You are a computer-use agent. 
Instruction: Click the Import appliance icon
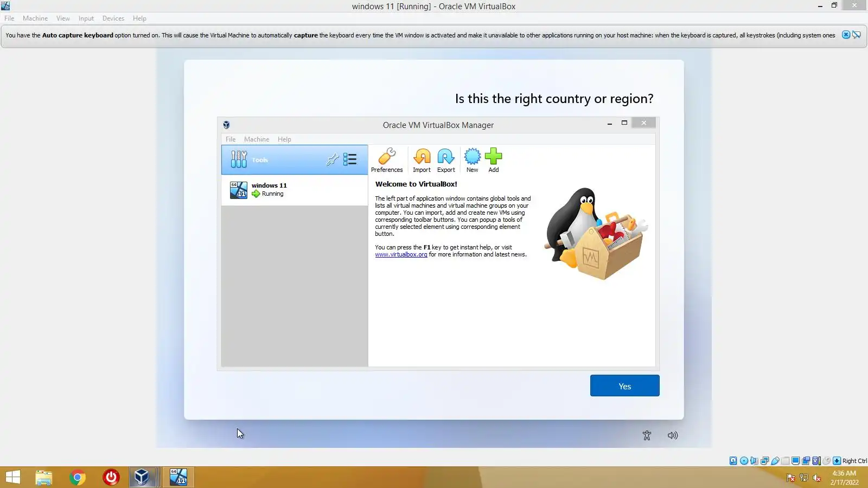[x=422, y=160]
